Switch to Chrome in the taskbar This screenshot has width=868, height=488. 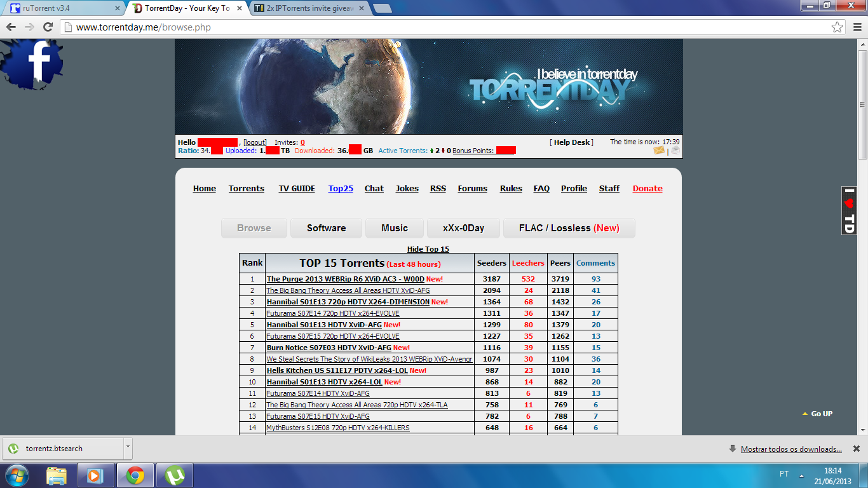(x=135, y=475)
